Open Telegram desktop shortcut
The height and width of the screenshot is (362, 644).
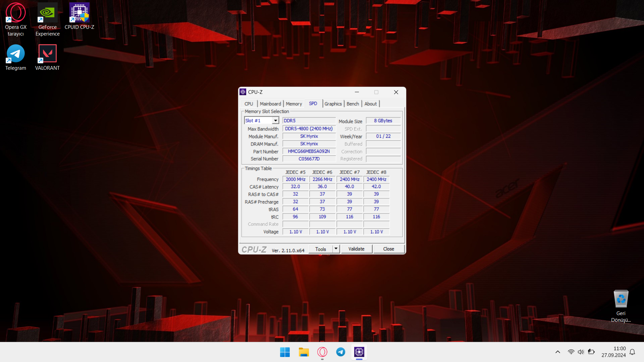point(16,54)
